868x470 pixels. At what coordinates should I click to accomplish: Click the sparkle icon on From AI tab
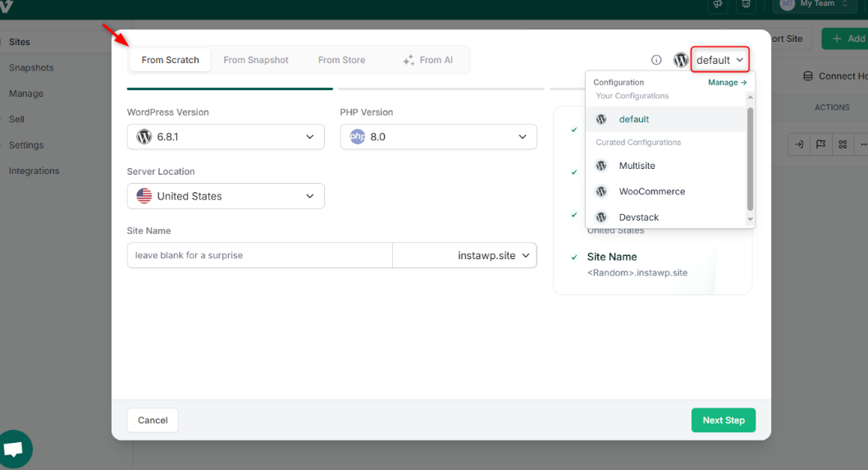pos(409,60)
